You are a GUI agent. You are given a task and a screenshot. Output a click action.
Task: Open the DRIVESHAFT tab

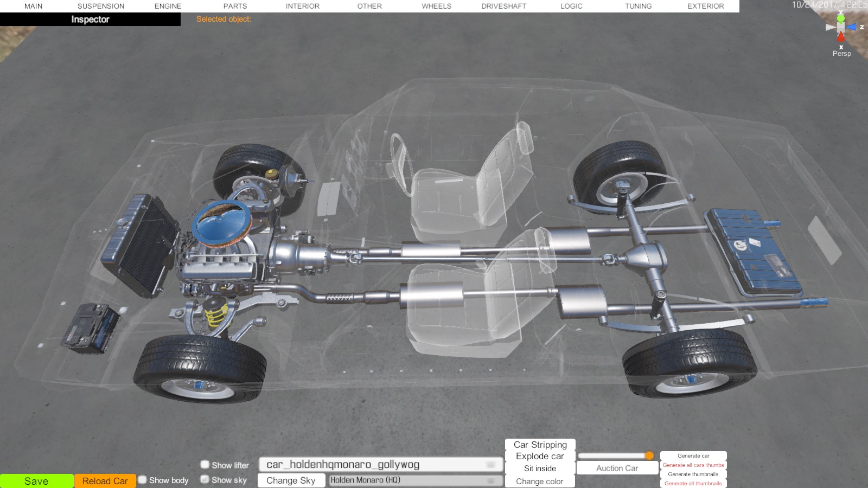pyautogui.click(x=503, y=6)
